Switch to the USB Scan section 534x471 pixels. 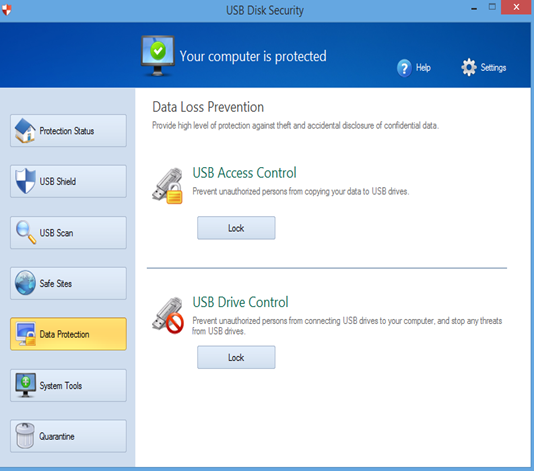point(68,233)
